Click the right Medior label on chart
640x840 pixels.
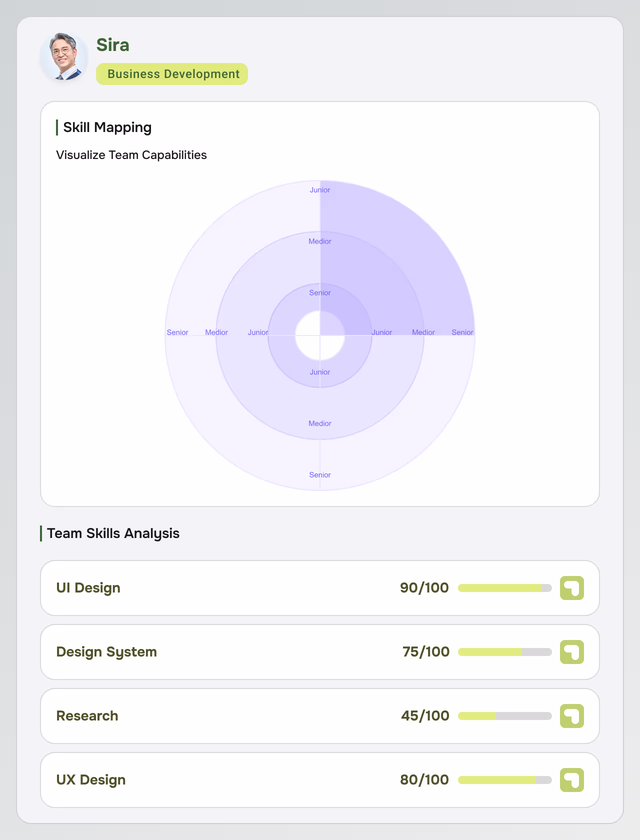(423, 332)
